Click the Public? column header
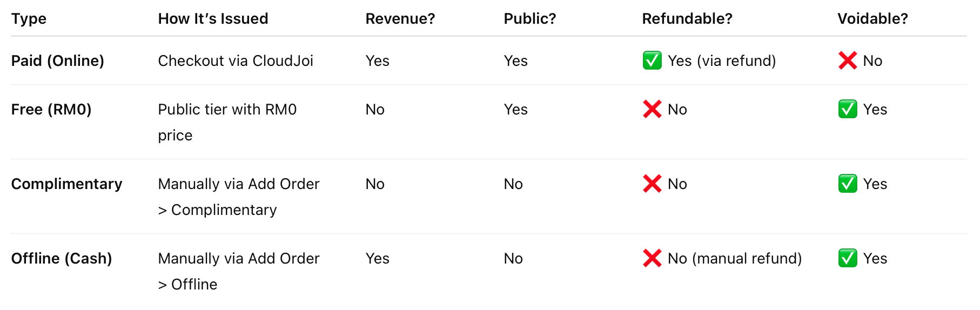980x310 pixels. pyautogui.click(x=529, y=19)
